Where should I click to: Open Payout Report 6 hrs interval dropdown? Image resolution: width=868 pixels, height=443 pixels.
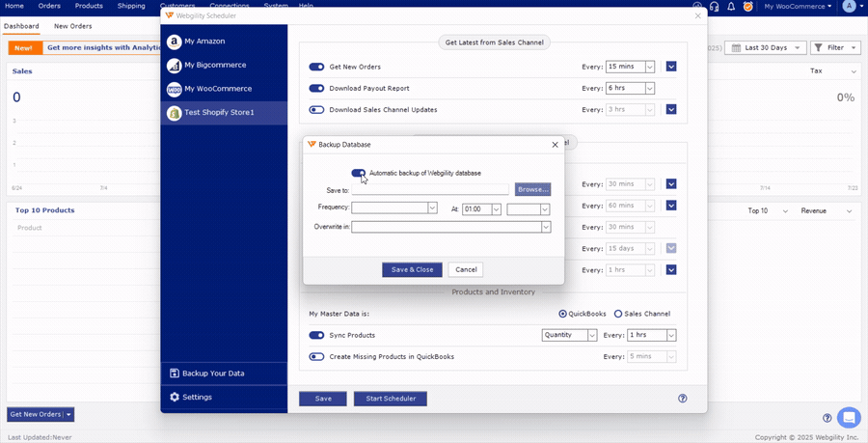(x=631, y=88)
